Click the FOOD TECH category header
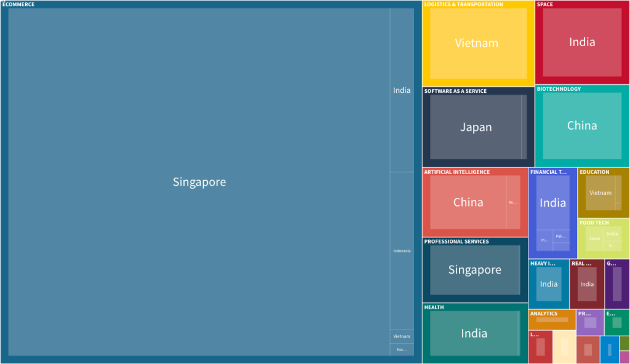Screen dimensions: 630x364 click(x=594, y=223)
